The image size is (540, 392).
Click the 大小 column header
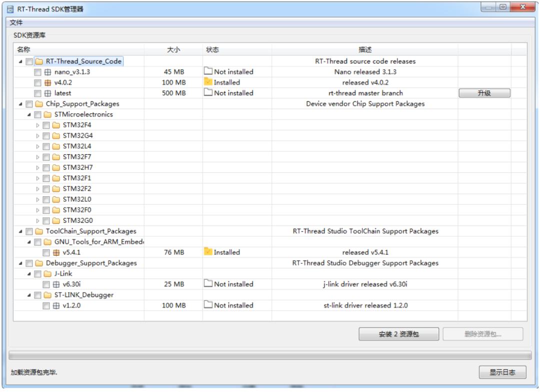click(x=173, y=49)
